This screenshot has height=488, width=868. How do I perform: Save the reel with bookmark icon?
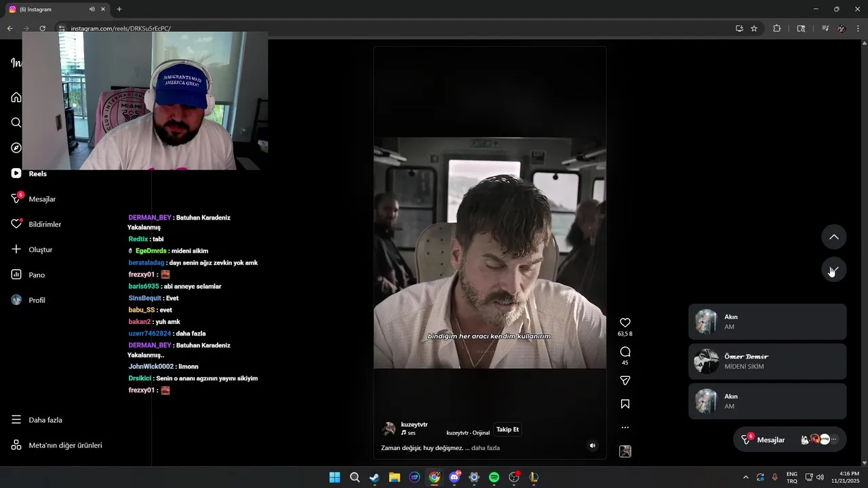pos(625,404)
